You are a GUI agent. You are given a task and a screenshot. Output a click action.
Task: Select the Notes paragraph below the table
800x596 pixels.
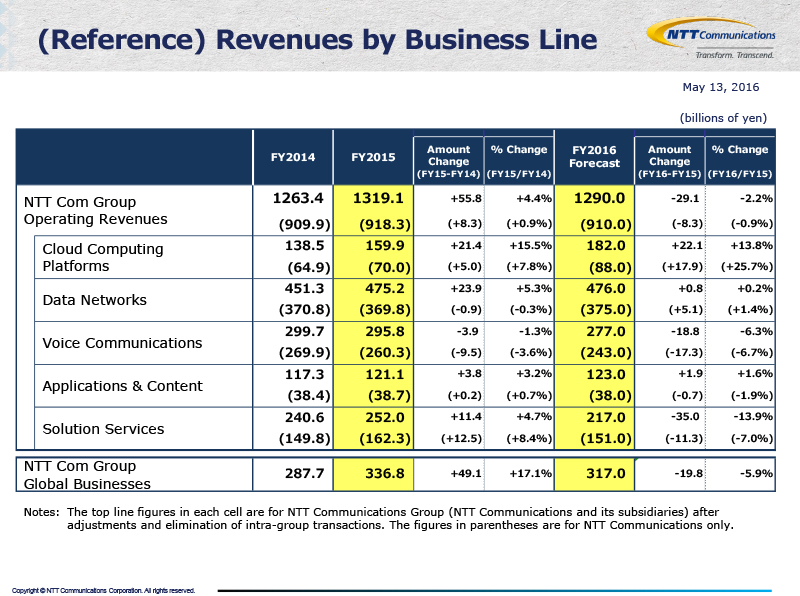pyautogui.click(x=379, y=518)
